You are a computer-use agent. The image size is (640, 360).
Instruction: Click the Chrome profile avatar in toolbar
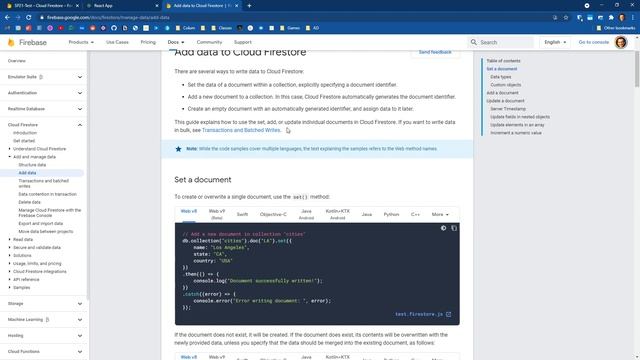pyautogui.click(x=622, y=18)
